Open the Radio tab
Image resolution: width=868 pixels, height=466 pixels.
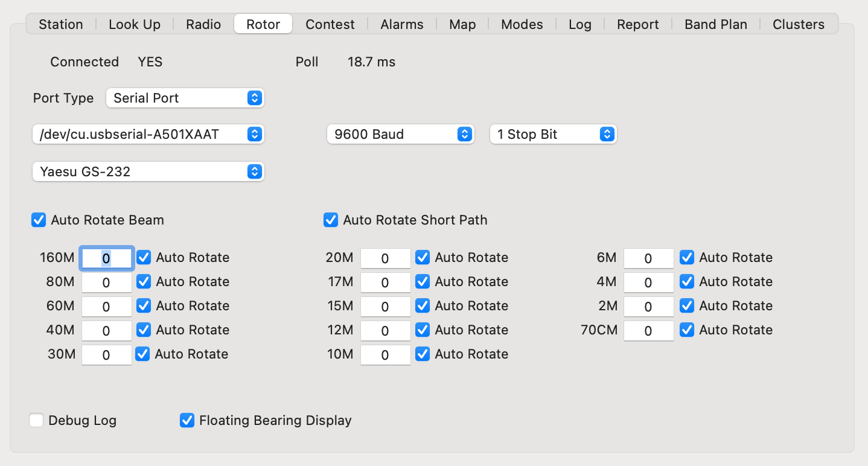203,24
